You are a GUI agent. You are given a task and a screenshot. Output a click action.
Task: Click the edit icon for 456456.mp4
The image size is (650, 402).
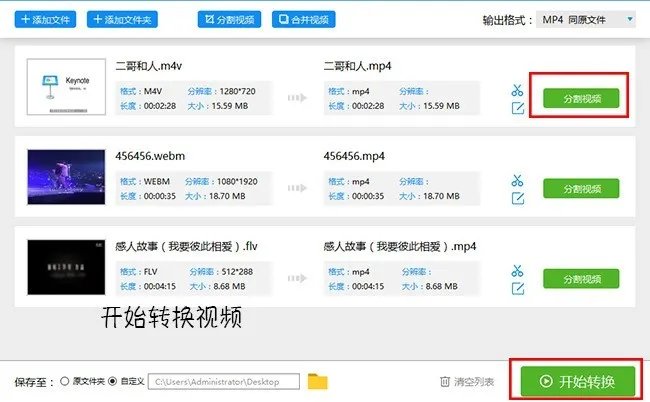[x=518, y=198]
